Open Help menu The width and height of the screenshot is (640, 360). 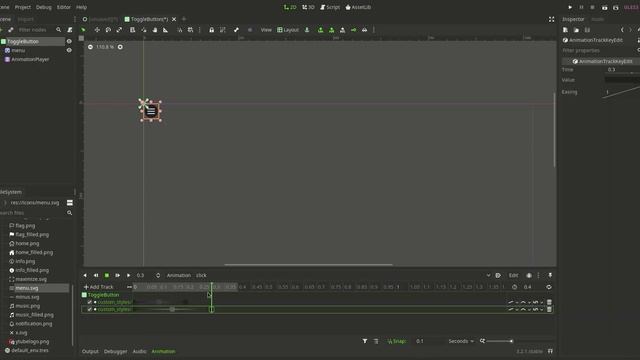pyautogui.click(x=81, y=7)
